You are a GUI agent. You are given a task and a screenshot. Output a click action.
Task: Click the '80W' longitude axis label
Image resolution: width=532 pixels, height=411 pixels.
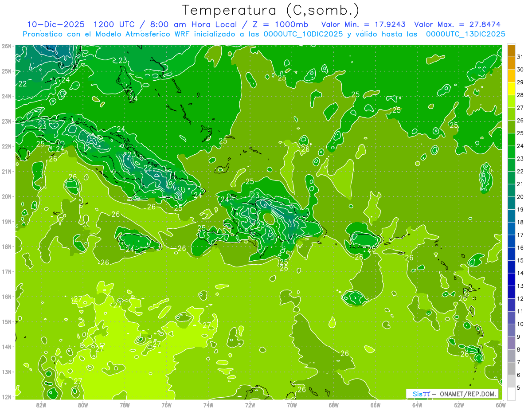[x=83, y=405]
